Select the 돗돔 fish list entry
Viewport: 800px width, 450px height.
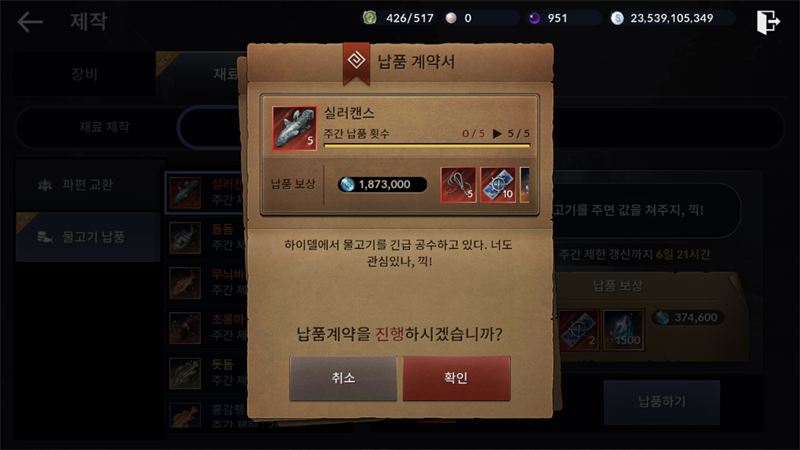(x=209, y=372)
